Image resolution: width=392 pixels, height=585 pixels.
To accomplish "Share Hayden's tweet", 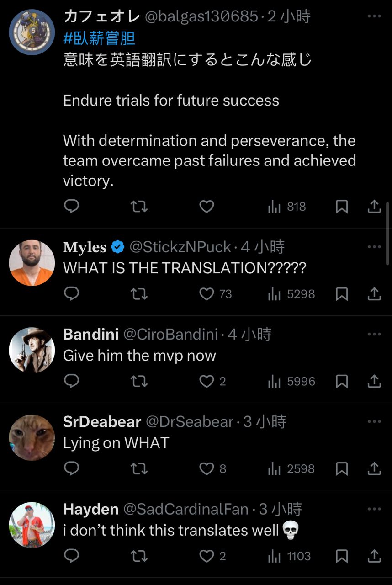I will 374,556.
